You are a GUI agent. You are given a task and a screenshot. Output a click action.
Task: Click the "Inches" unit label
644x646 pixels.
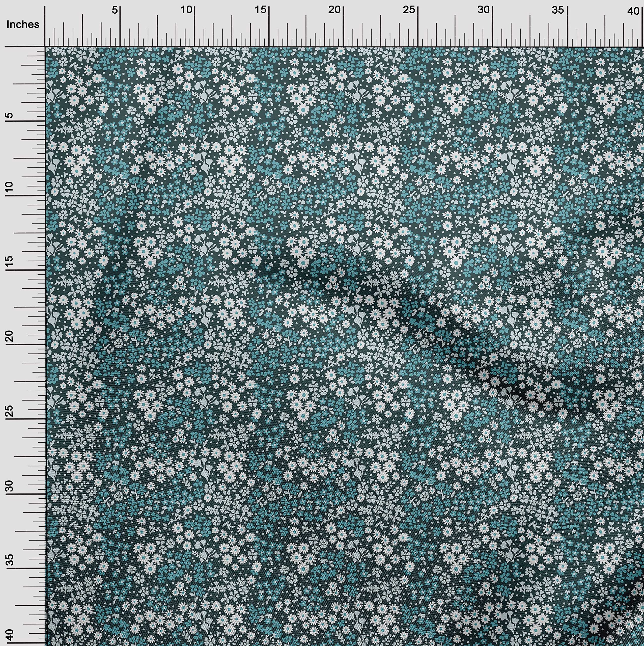click(23, 24)
